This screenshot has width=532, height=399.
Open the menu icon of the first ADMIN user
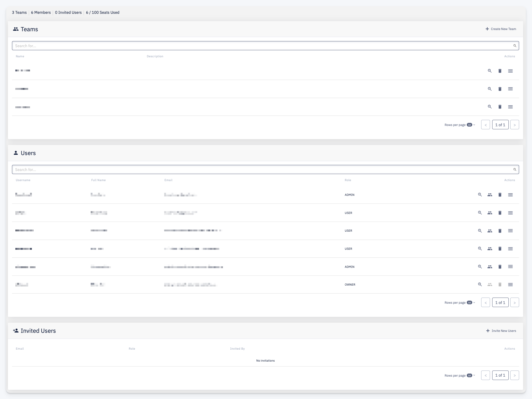[x=510, y=195]
